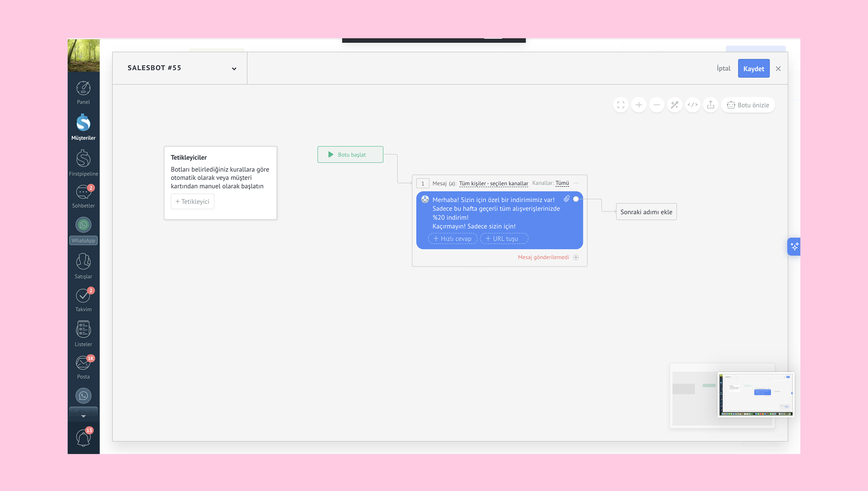The width and height of the screenshot is (868, 491).
Task: Zoom in on the bot canvas
Action: 639,105
